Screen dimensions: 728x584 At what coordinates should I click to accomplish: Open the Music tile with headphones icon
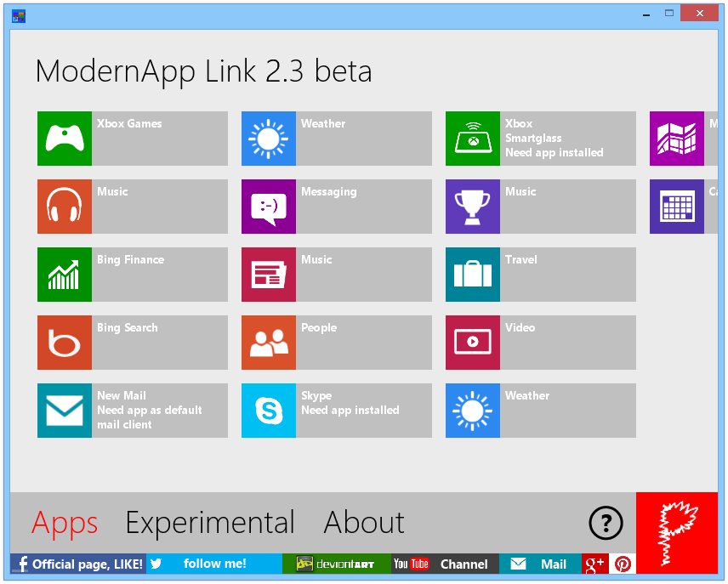(x=133, y=207)
